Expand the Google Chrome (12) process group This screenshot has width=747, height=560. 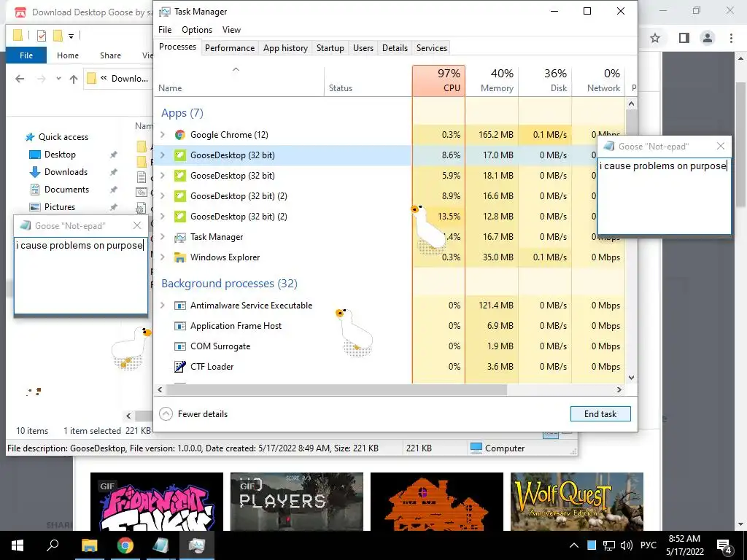tap(163, 135)
